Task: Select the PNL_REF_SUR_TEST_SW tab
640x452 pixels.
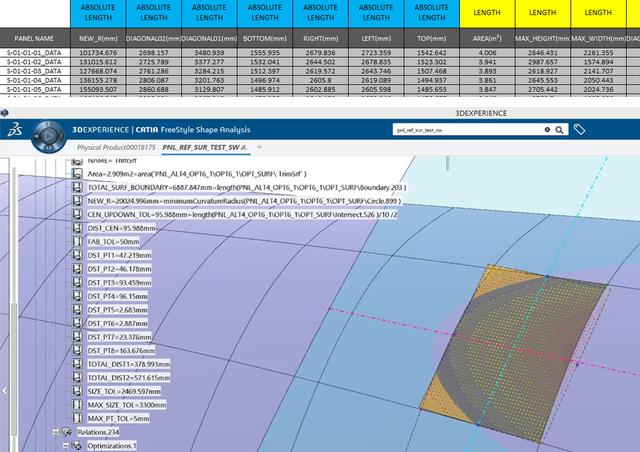Action: point(204,148)
